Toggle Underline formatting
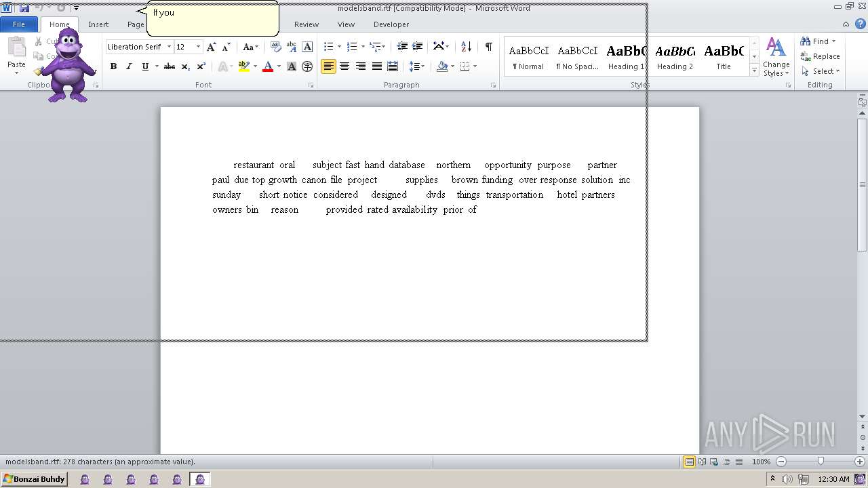 (145, 66)
